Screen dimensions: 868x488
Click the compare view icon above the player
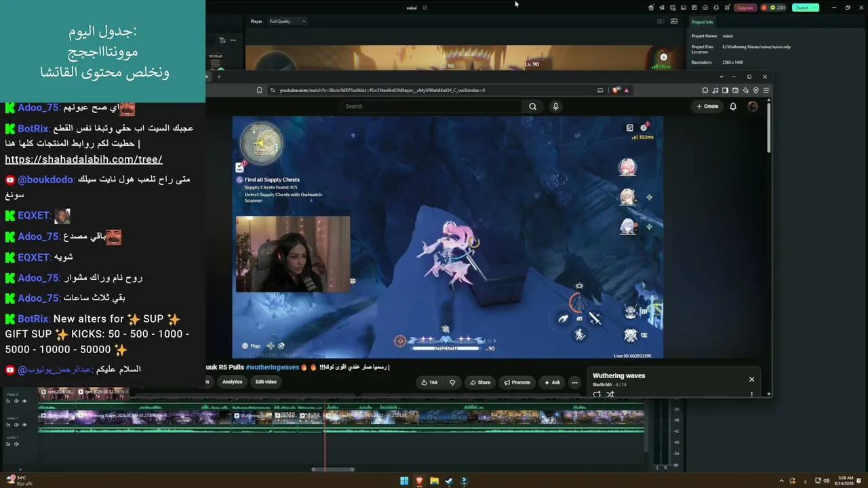pos(661,21)
